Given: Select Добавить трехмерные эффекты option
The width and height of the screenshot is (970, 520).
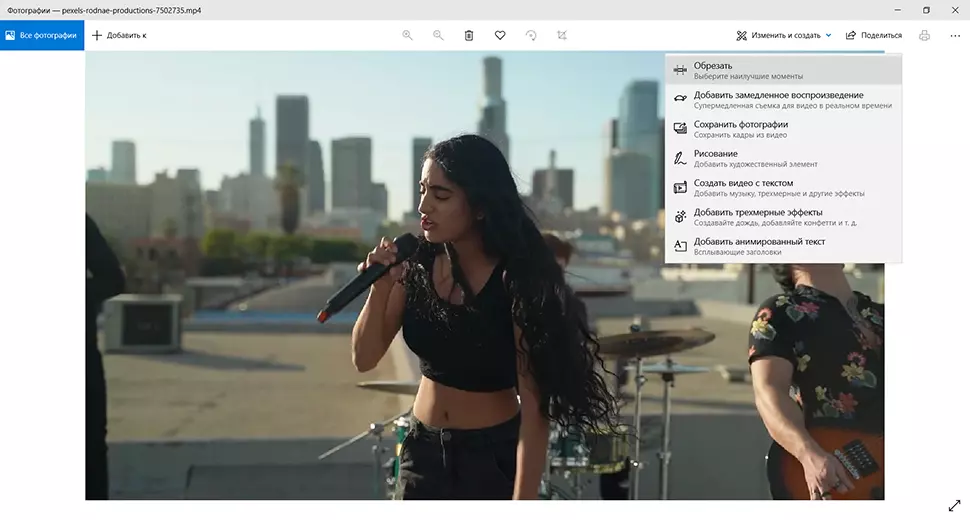Looking at the screenshot, I should click(783, 217).
